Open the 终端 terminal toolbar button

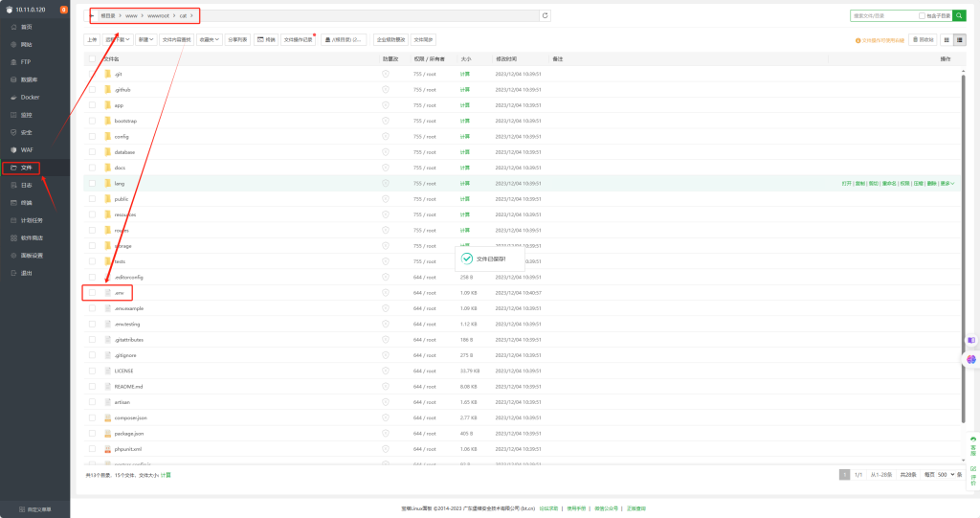(266, 39)
